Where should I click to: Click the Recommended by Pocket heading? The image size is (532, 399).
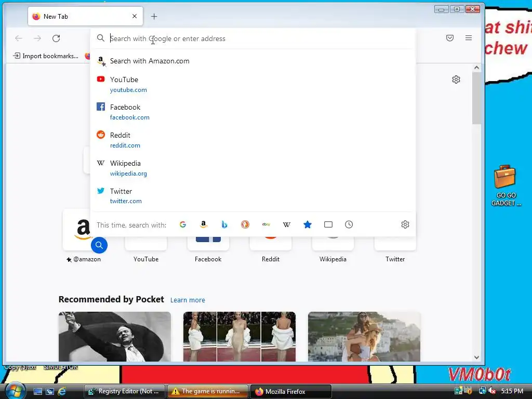(x=111, y=299)
